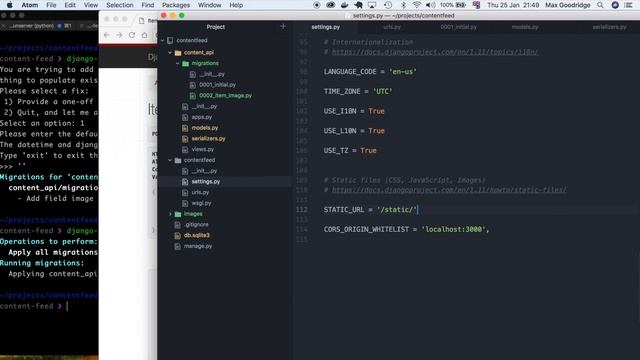This screenshot has height=360, width=640.
Task: Switch to the settings.py tab
Action: 326,27
